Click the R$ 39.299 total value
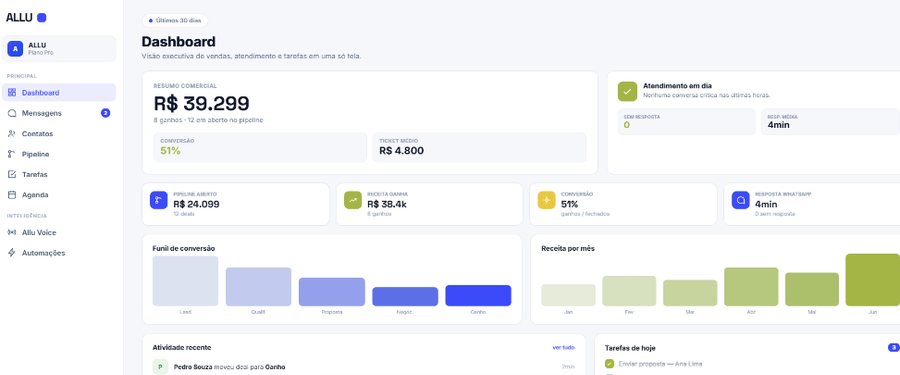Screen dimensions: 900x375 [201, 103]
